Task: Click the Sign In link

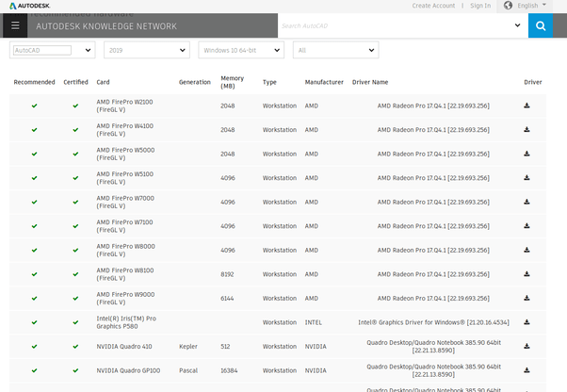Action: 480,6
